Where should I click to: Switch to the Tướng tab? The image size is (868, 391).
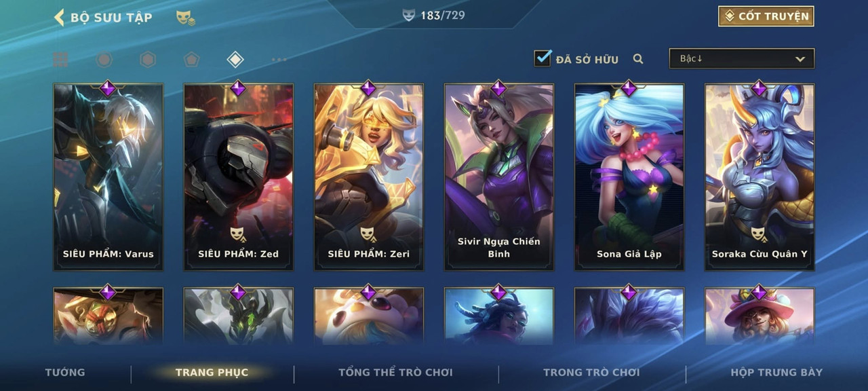[x=65, y=372]
